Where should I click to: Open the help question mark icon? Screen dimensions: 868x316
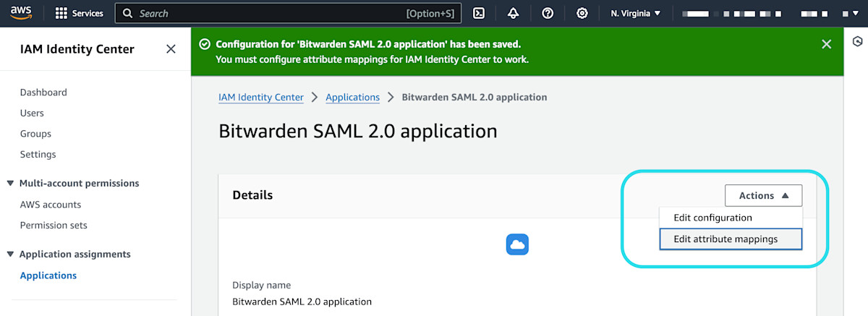coord(548,13)
